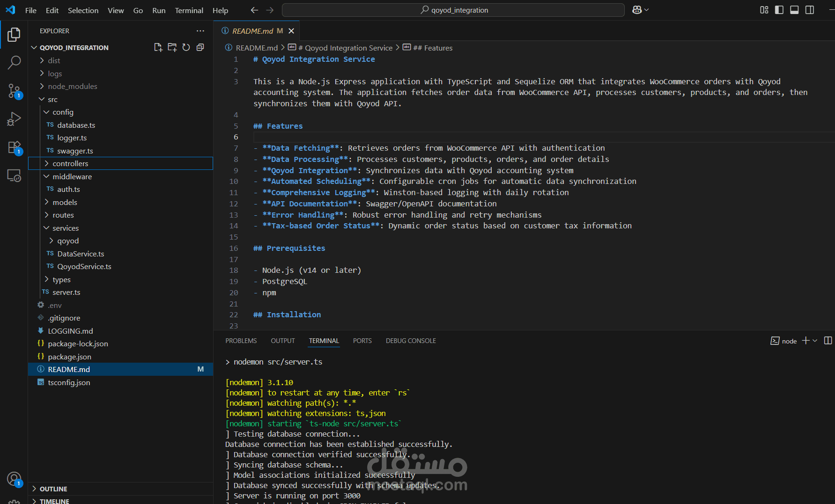Switch to the PORTS panel tab
The width and height of the screenshot is (835, 504).
tap(362, 341)
